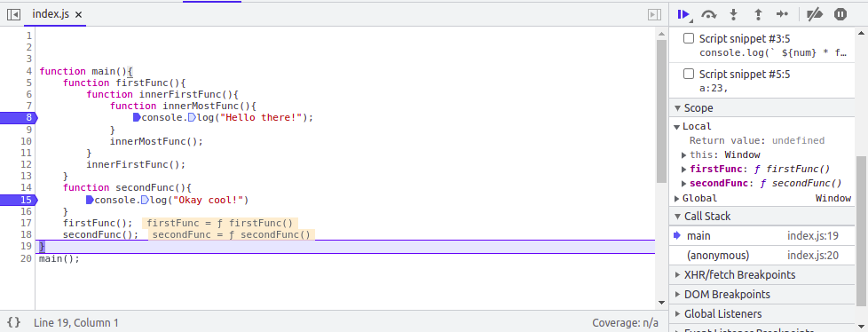Deactivate all breakpoints
Image resolution: width=868 pixels, height=332 pixels.
[x=814, y=15]
